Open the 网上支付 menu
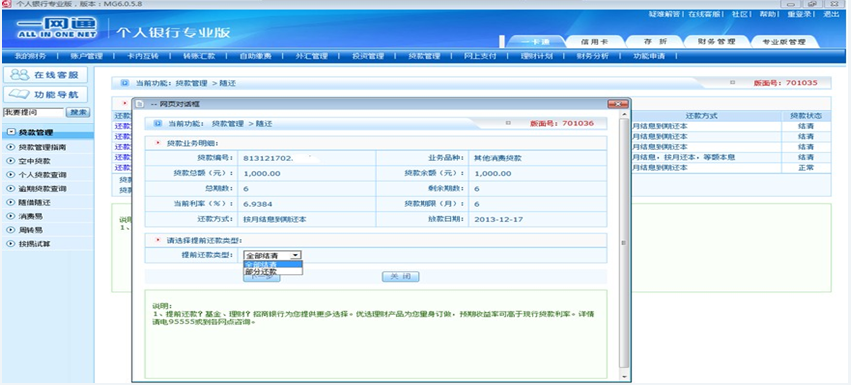Screen dimensions: 851x385 click(x=480, y=56)
